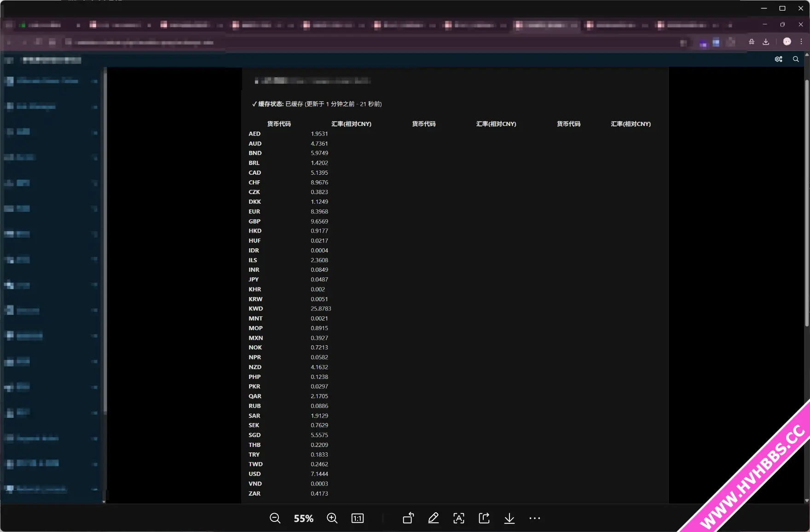Click the first 货币代码 column header
The height and width of the screenshot is (532, 810).
click(x=279, y=124)
